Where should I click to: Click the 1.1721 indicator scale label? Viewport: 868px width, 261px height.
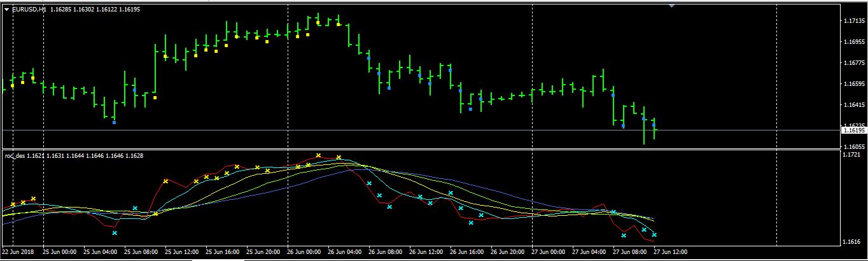pyautogui.click(x=851, y=155)
